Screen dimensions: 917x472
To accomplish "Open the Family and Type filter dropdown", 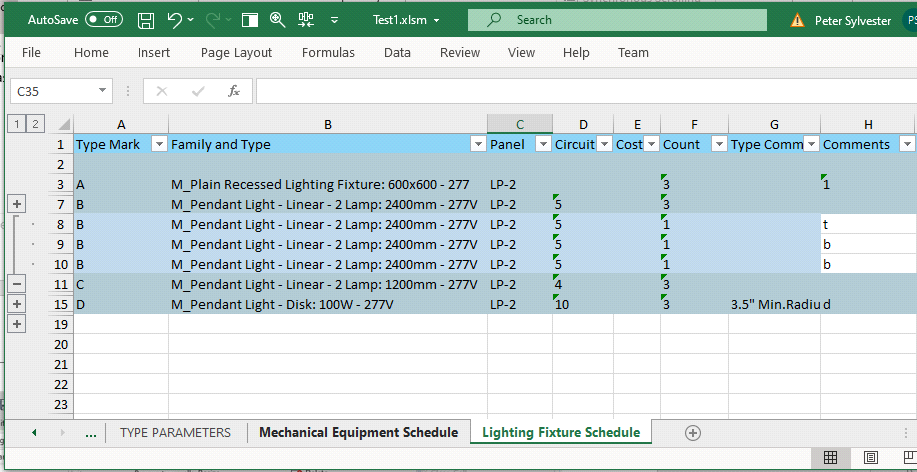I will tap(478, 144).
